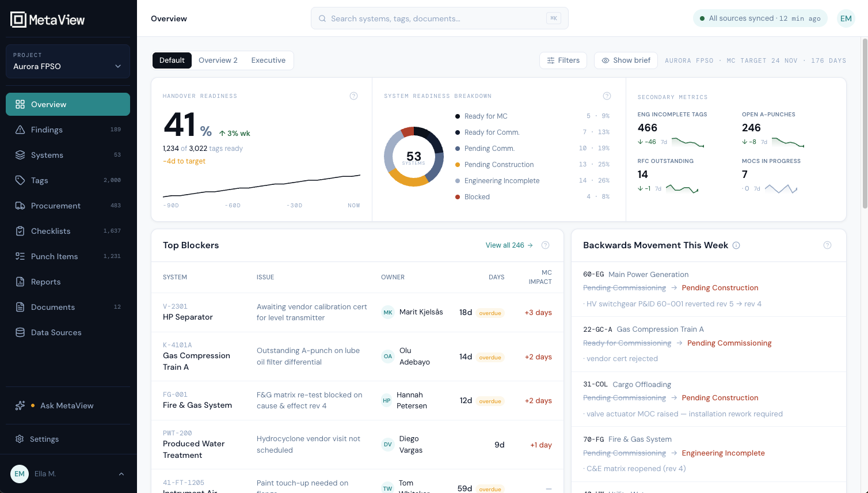This screenshot has height=493, width=868.
Task: Open Findings from the sidebar
Action: (68, 130)
